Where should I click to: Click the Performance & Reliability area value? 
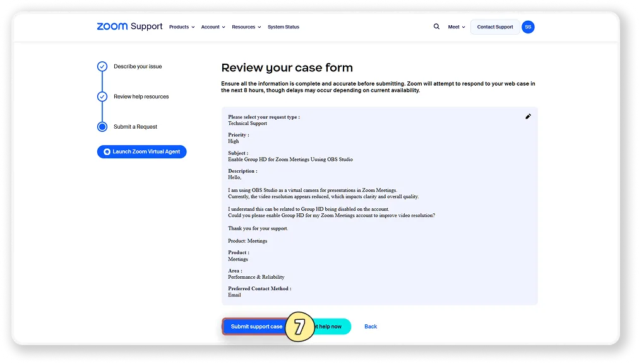[256, 278]
